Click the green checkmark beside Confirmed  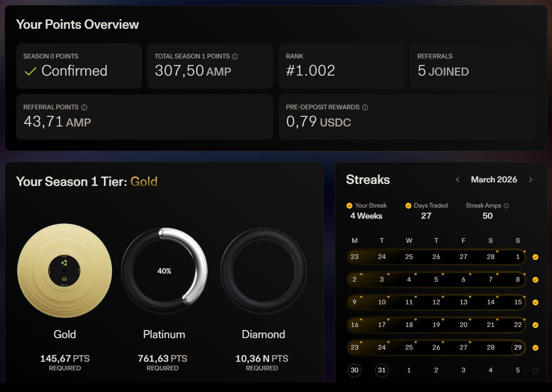tap(31, 72)
